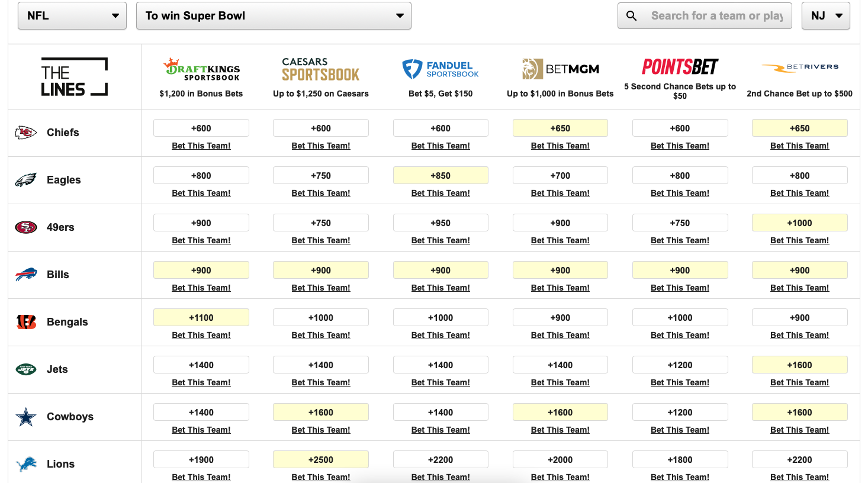The width and height of the screenshot is (868, 483).
Task: Focus the team or player search field
Action: [x=705, y=16]
